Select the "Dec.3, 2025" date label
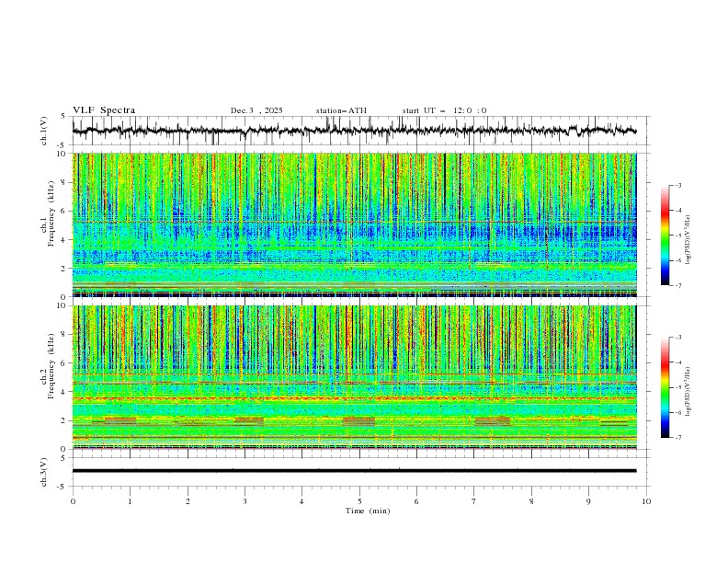Viewport: 728px width, 563px height. click(x=256, y=110)
